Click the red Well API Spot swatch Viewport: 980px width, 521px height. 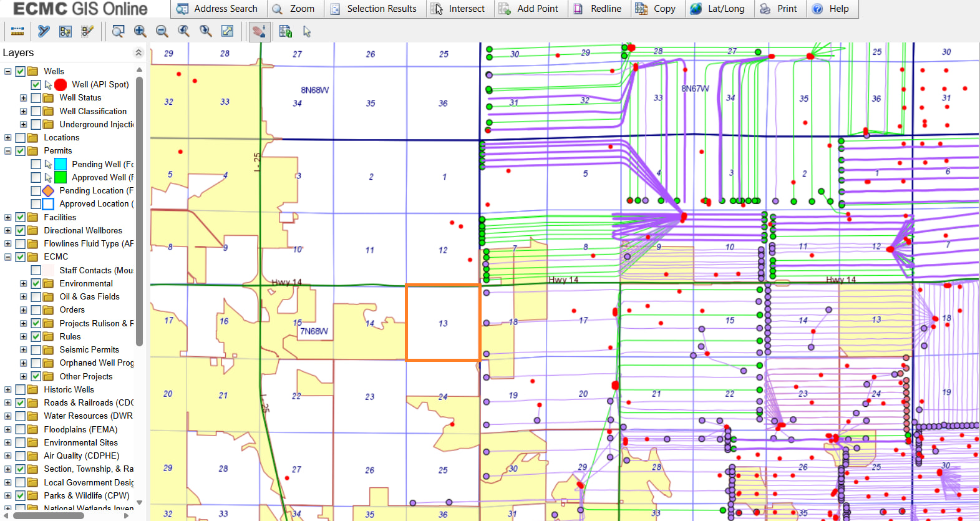[x=61, y=85]
